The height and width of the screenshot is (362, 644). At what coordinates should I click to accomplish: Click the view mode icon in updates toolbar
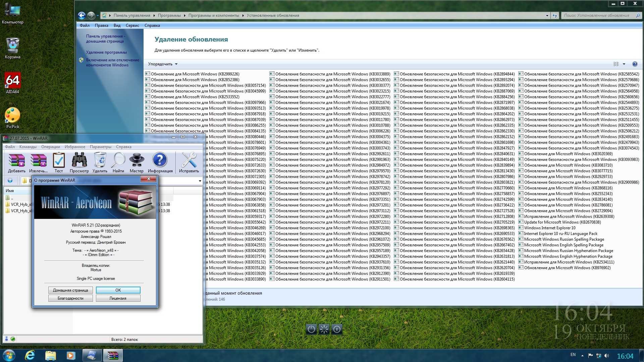point(616,64)
